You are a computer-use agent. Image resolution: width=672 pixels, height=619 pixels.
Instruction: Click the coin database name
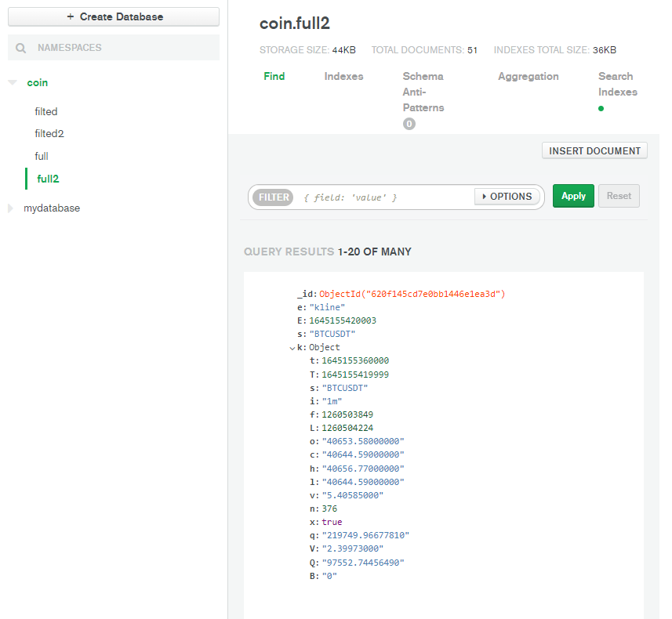(x=38, y=83)
